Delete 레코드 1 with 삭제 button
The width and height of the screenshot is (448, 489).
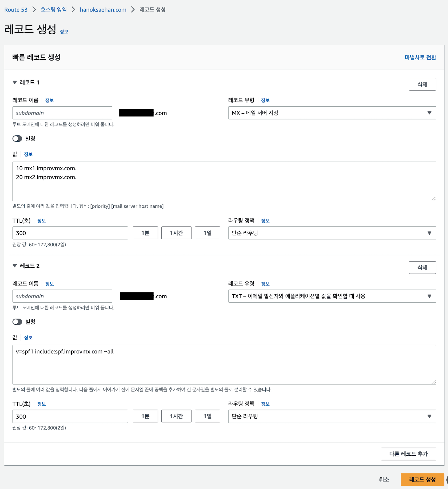tap(422, 84)
